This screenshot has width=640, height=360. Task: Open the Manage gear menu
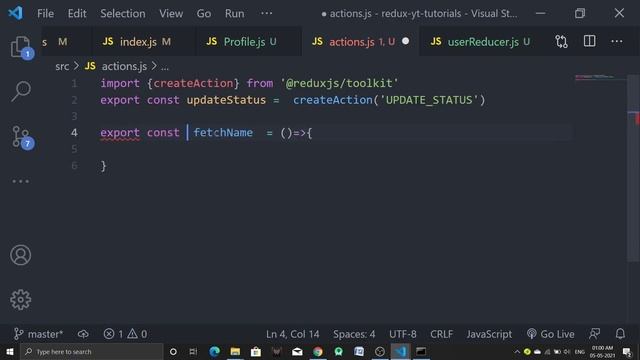pyautogui.click(x=20, y=300)
